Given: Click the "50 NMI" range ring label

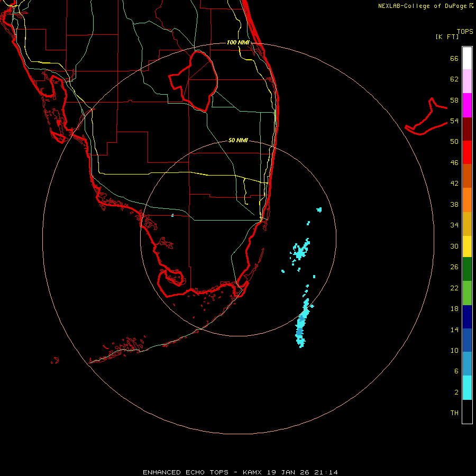Looking at the screenshot, I should point(238,140).
